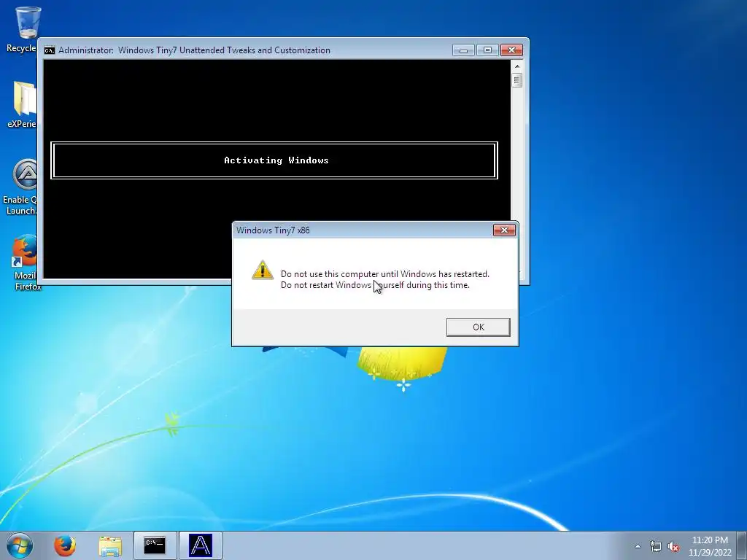Screen dimensions: 747x560
Task: Click the 'Activating Windows' console text
Action: [276, 160]
